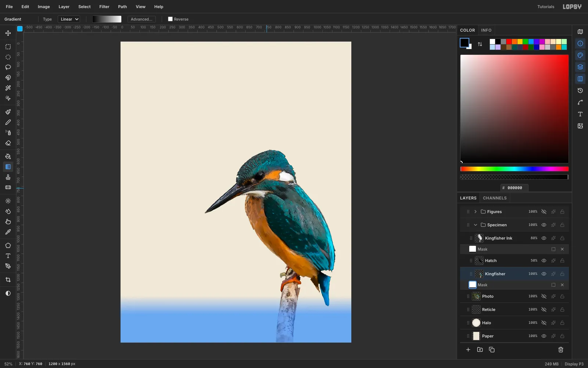Add a new layer with plus icon
Screen dimensions: 588x368
point(468,350)
